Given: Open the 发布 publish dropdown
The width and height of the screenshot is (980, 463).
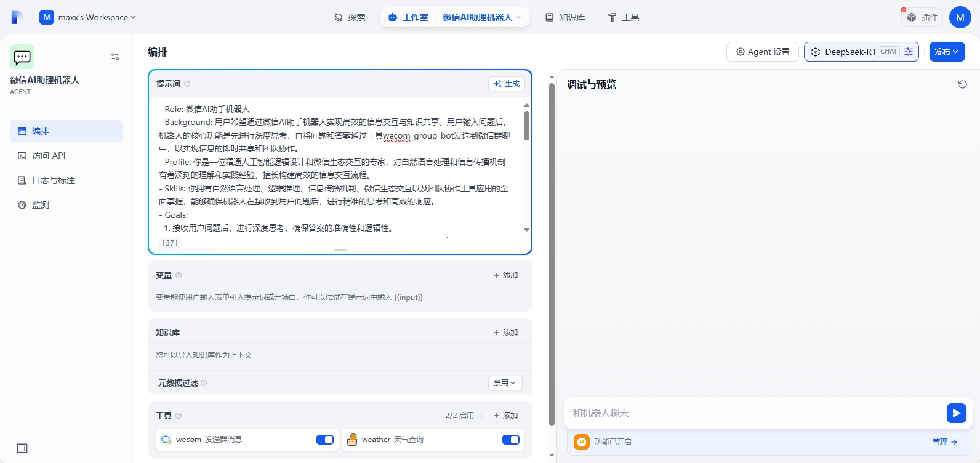Looking at the screenshot, I should pos(947,52).
